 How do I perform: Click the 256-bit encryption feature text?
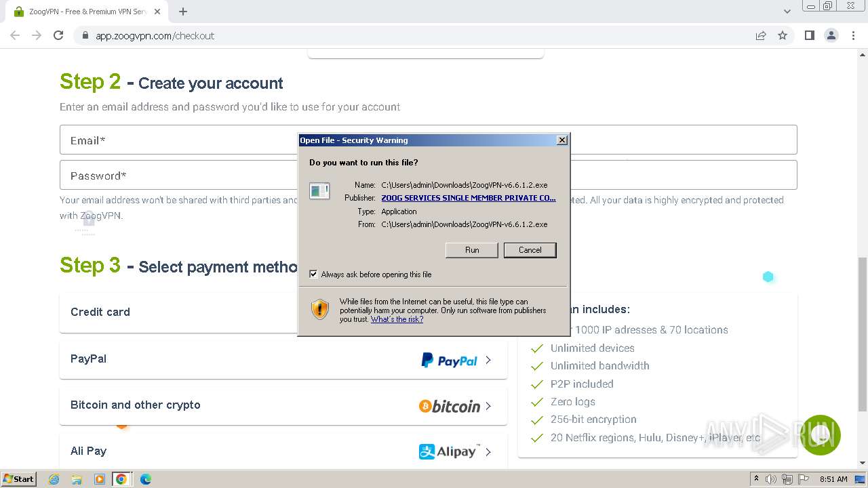point(593,419)
